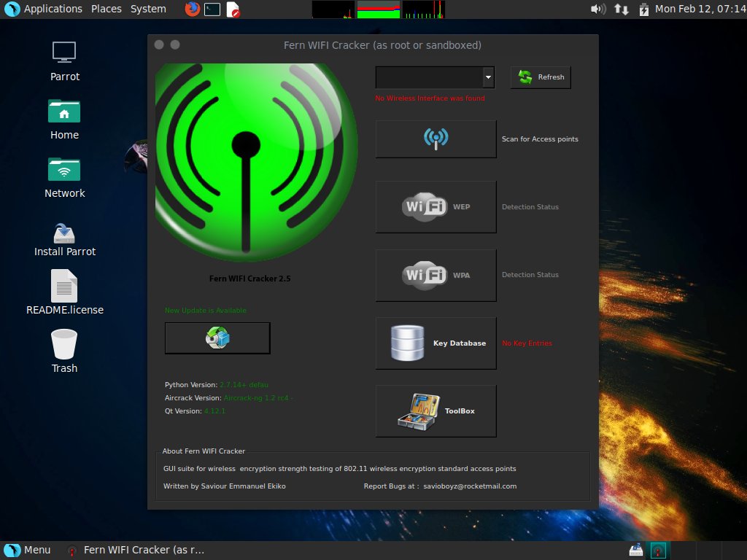Select the README.license file icon
The image size is (747, 560).
point(65,292)
